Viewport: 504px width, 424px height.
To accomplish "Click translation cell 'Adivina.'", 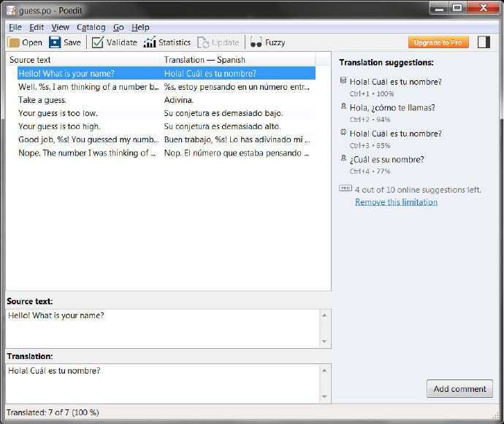I will point(179,100).
